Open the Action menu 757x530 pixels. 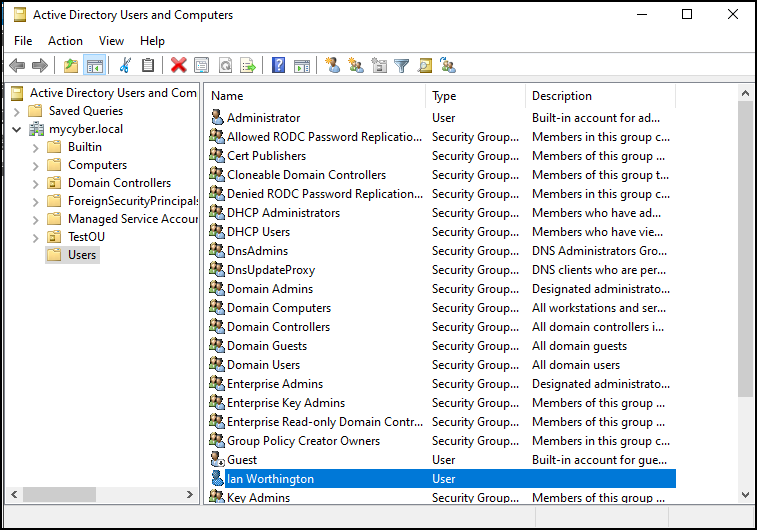click(x=65, y=41)
